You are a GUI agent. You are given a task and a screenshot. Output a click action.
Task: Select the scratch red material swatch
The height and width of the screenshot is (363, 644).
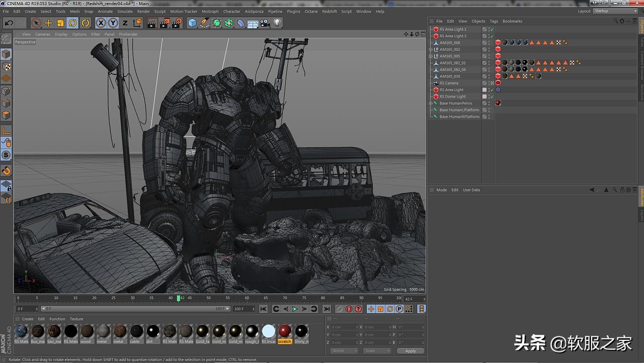[285, 331]
